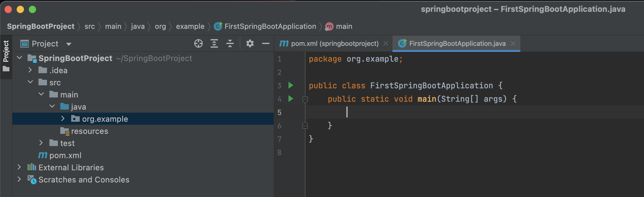This screenshot has width=644, height=197.
Task: Collapse the java folder
Action: [x=52, y=106]
